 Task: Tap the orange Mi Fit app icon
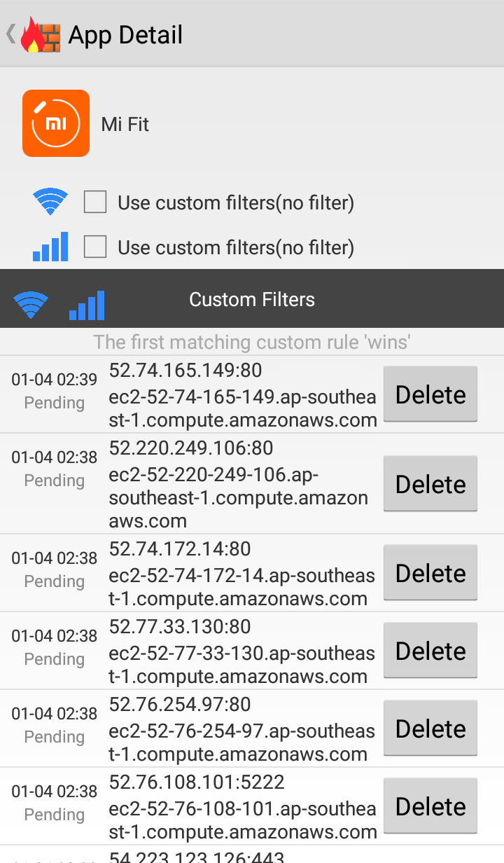pyautogui.click(x=56, y=123)
